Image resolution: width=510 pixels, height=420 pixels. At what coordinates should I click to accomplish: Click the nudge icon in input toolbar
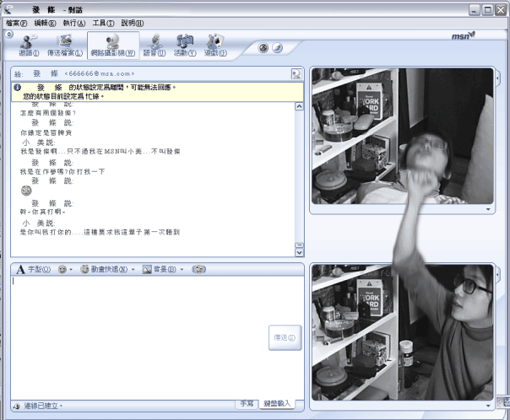(198, 269)
